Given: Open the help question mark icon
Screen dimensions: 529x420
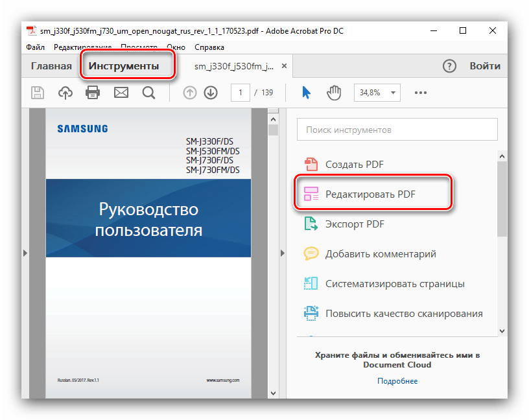Looking at the screenshot, I should 449,66.
